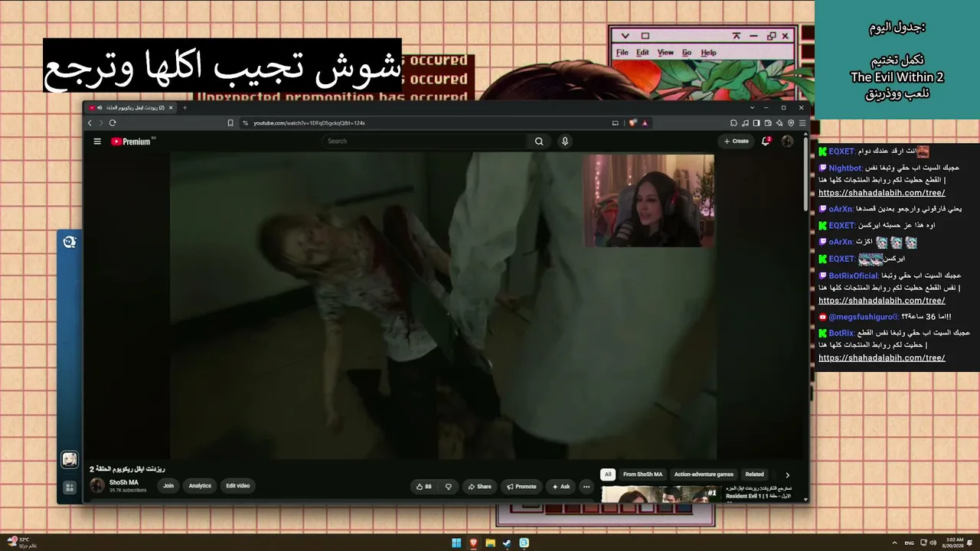The image size is (980, 551).
Task: Open the link in Nightbot's chat message
Action: (882, 193)
